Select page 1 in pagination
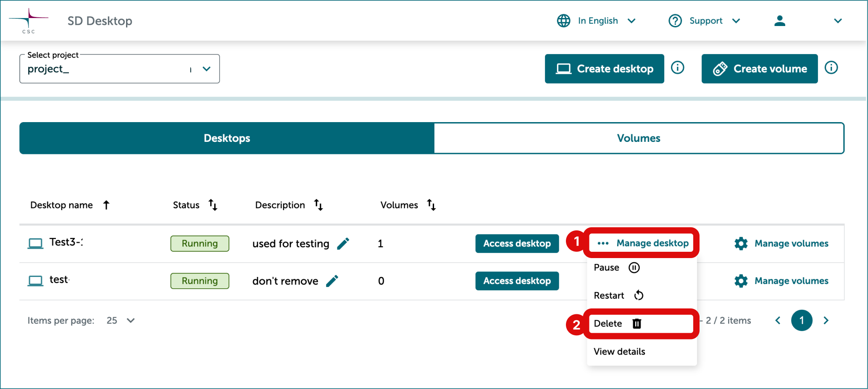This screenshot has height=389, width=868. point(802,321)
